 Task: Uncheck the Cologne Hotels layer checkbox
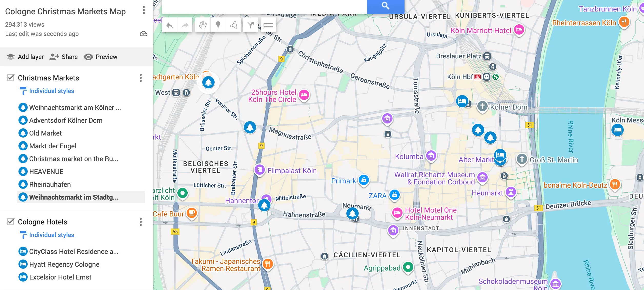pyautogui.click(x=11, y=222)
